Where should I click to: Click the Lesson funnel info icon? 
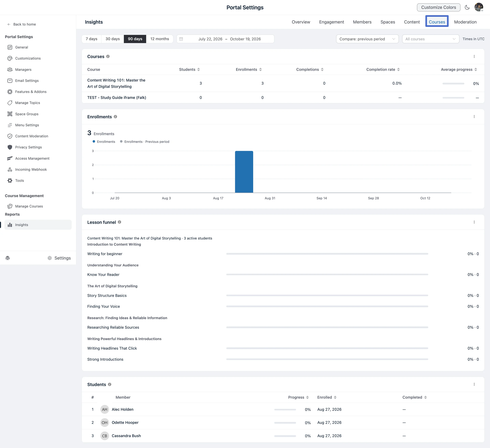click(x=120, y=222)
